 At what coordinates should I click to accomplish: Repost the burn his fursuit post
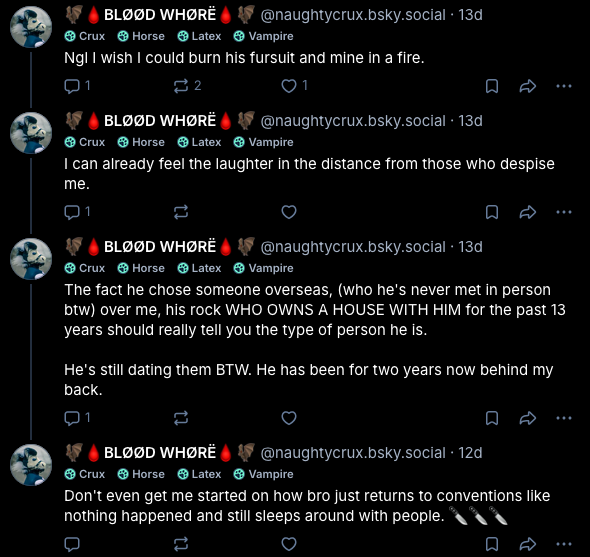(187, 86)
